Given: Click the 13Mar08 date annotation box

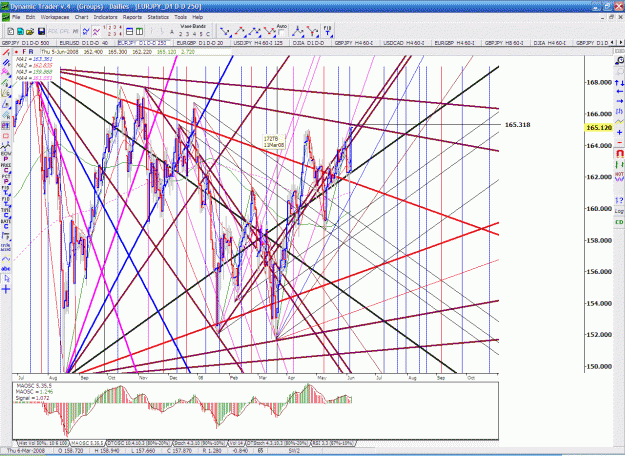Looking at the screenshot, I should click(x=274, y=142).
